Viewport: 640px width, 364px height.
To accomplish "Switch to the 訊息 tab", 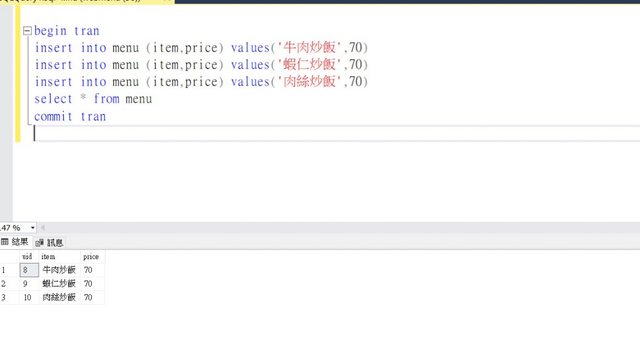I will pos(49,243).
